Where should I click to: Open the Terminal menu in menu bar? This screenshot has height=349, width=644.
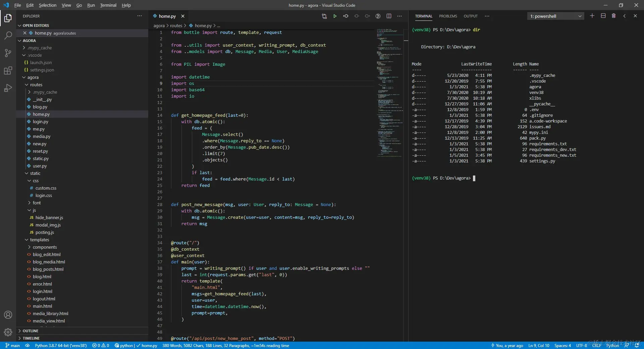108,5
